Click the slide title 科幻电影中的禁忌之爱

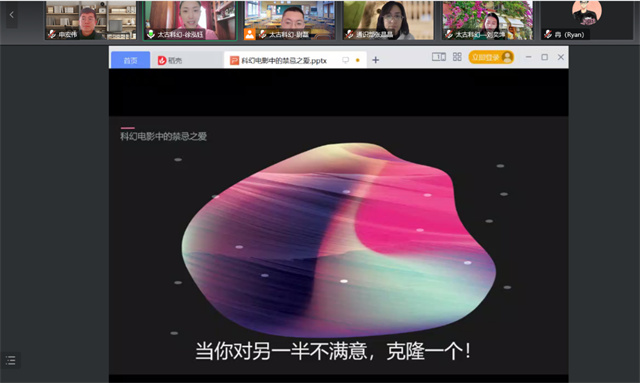point(163,136)
